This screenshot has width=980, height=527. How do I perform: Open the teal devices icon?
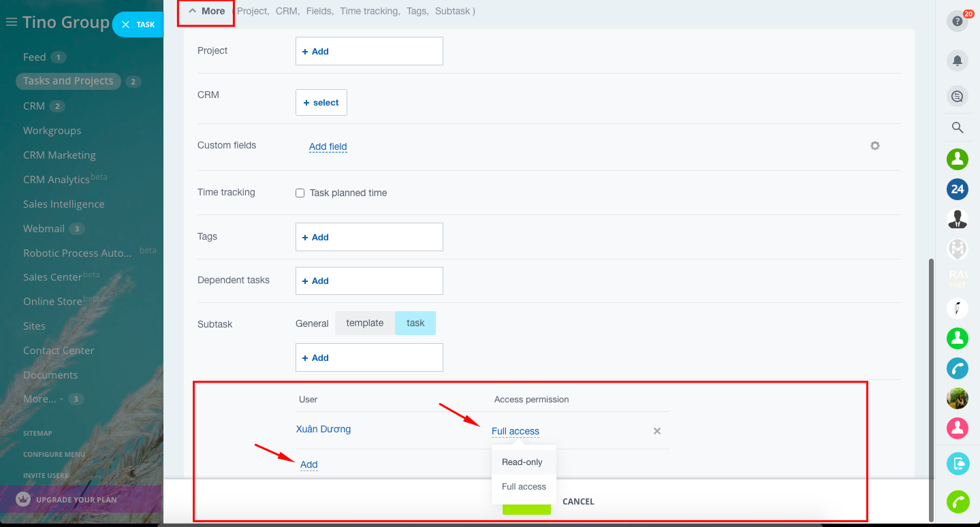coord(958,464)
